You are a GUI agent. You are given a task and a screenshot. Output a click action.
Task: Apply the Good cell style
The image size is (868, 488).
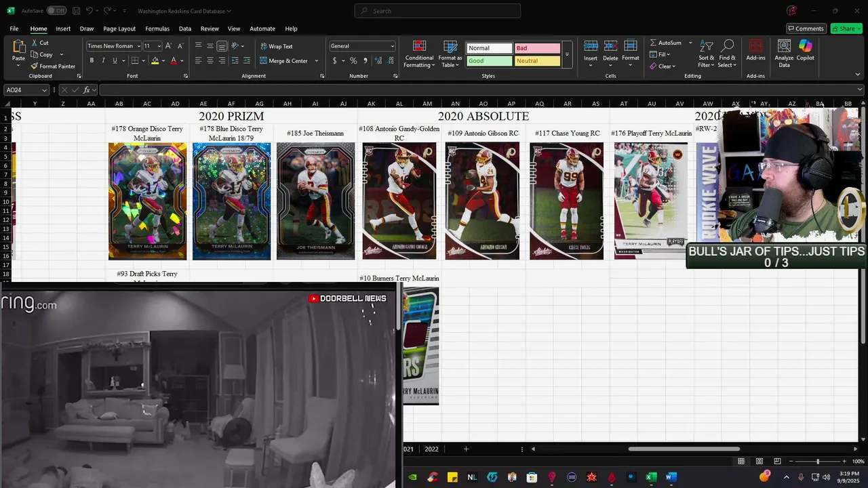tap(489, 61)
